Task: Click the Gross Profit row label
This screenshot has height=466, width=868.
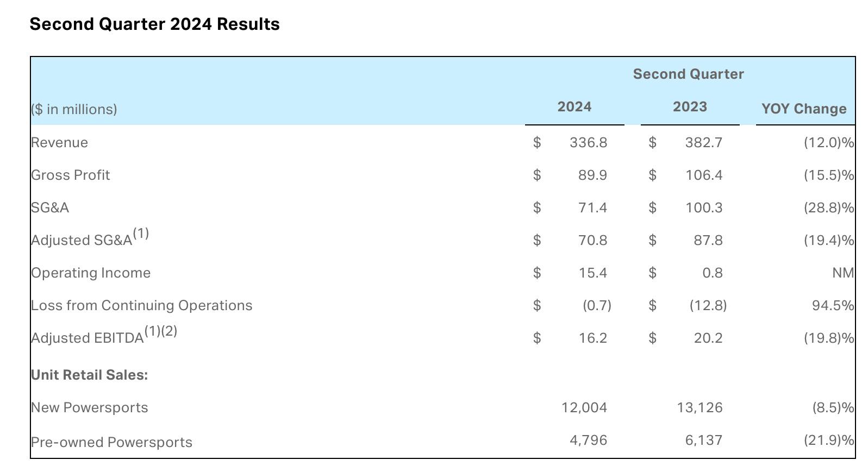Action: (70, 175)
